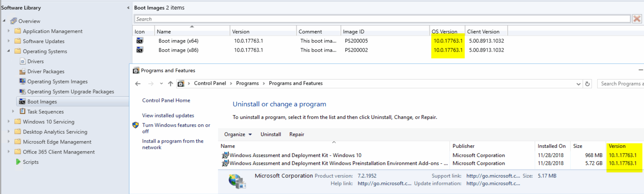This screenshot has width=644, height=194.
Task: Open the Drivers node
Action: [35, 61]
